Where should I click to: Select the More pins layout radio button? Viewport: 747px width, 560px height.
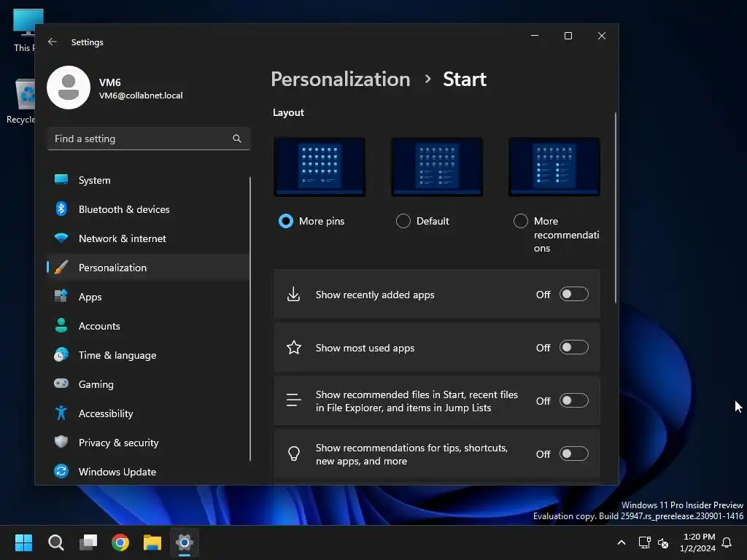(286, 221)
